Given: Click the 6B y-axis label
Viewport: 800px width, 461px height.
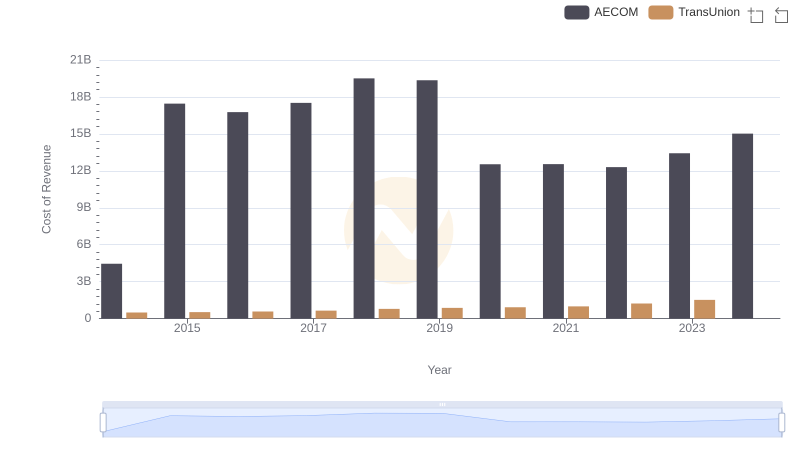Looking at the screenshot, I should coord(84,244).
